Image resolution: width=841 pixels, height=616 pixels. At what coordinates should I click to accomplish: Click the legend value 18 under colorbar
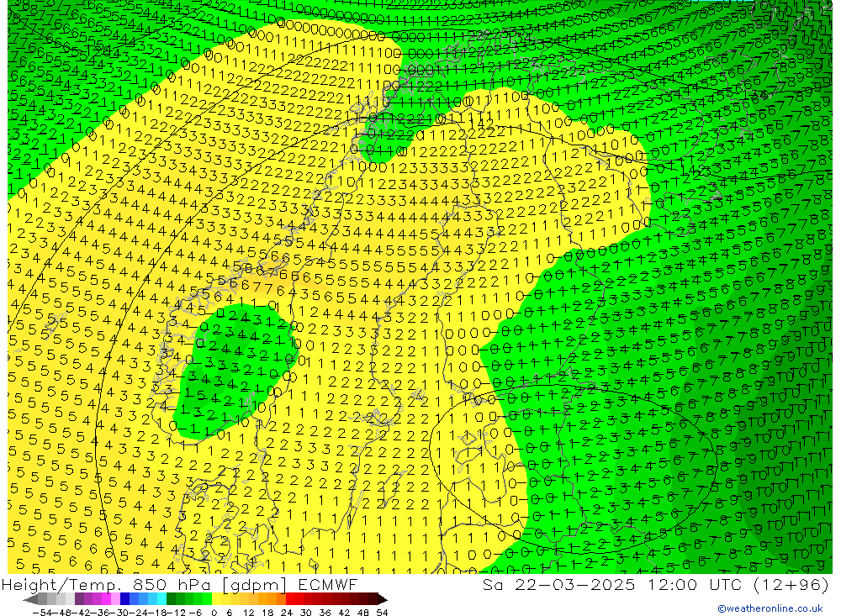pos(267,613)
